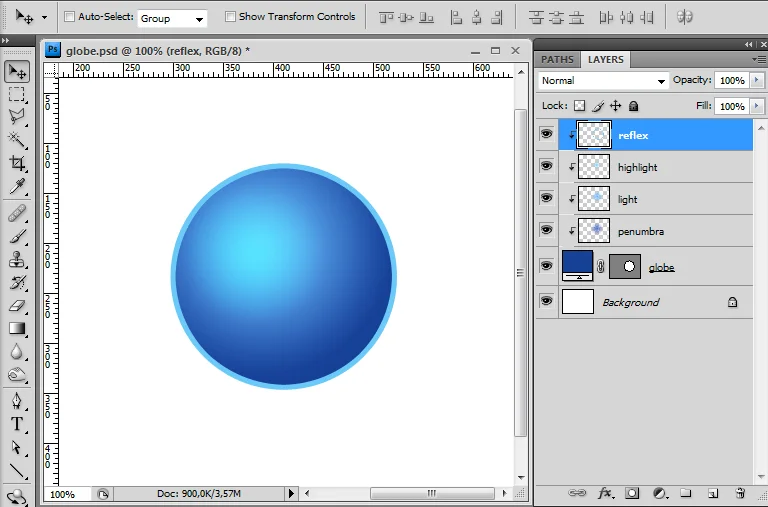Click the zoom 100% field
The image size is (768, 507).
pos(67,494)
